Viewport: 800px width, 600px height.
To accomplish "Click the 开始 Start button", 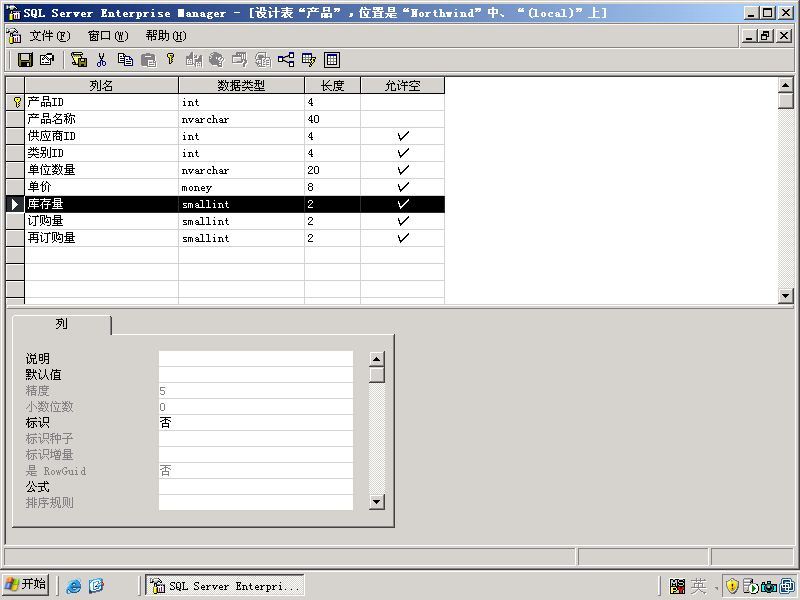I will coord(26,585).
